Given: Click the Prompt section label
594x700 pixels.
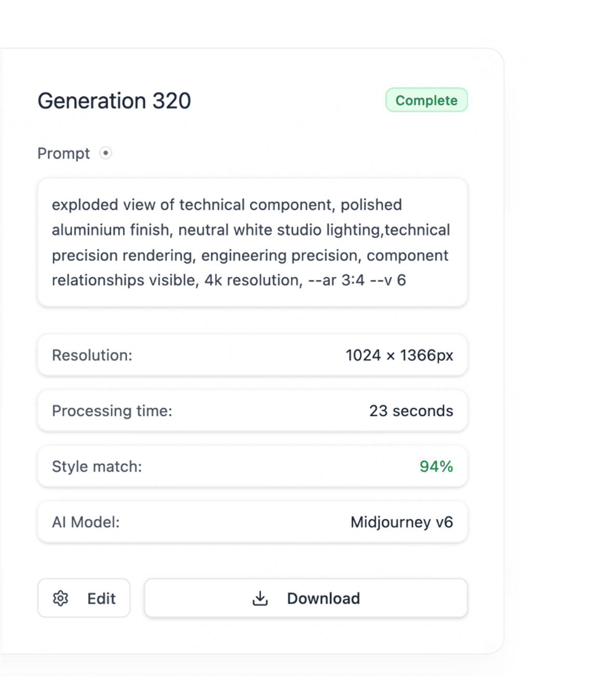Looking at the screenshot, I should [x=63, y=154].
